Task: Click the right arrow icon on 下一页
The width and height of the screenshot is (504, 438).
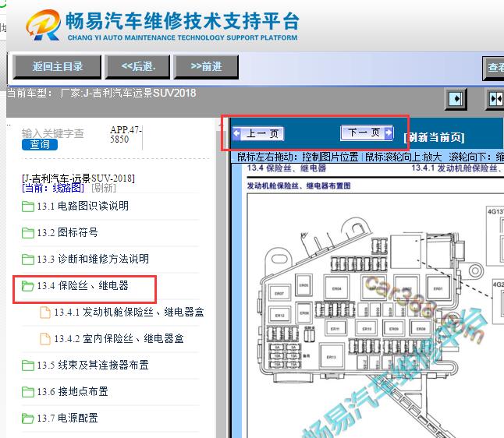Action: click(x=389, y=132)
